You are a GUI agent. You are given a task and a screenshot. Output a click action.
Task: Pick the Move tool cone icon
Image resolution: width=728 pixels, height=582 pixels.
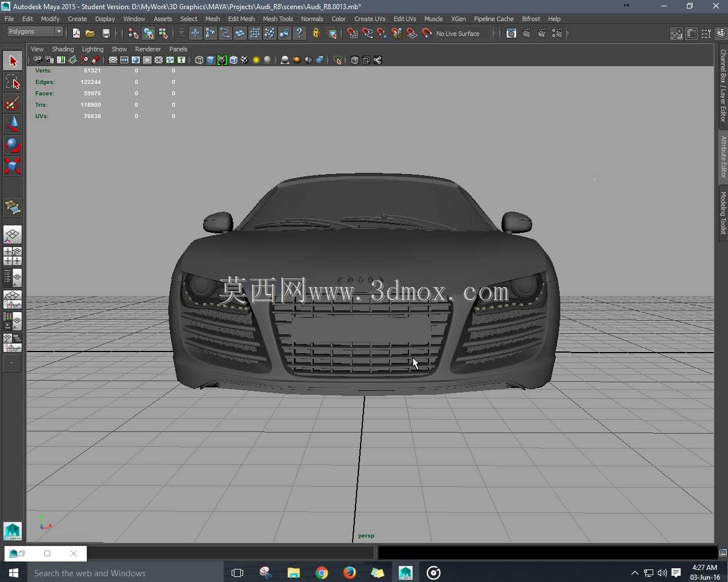coord(13,124)
